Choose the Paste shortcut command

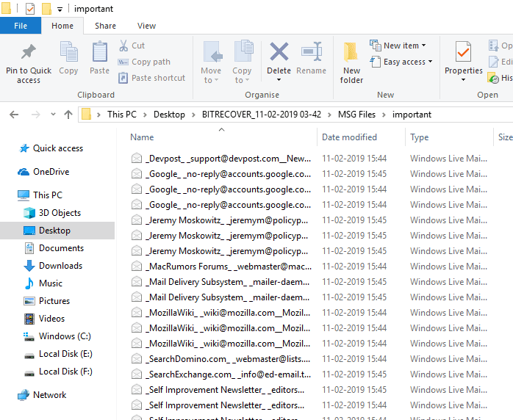[x=151, y=78]
